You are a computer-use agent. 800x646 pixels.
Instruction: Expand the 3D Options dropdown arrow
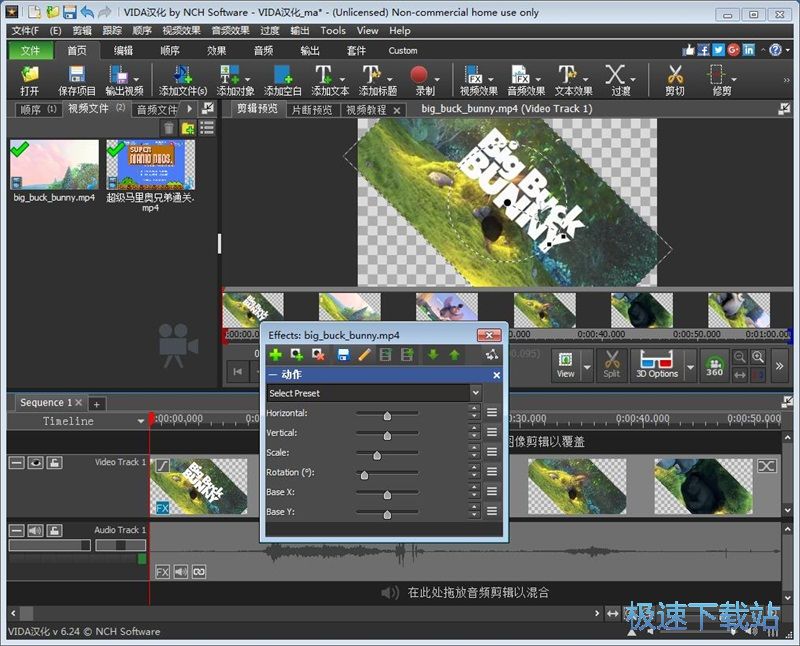tap(690, 366)
